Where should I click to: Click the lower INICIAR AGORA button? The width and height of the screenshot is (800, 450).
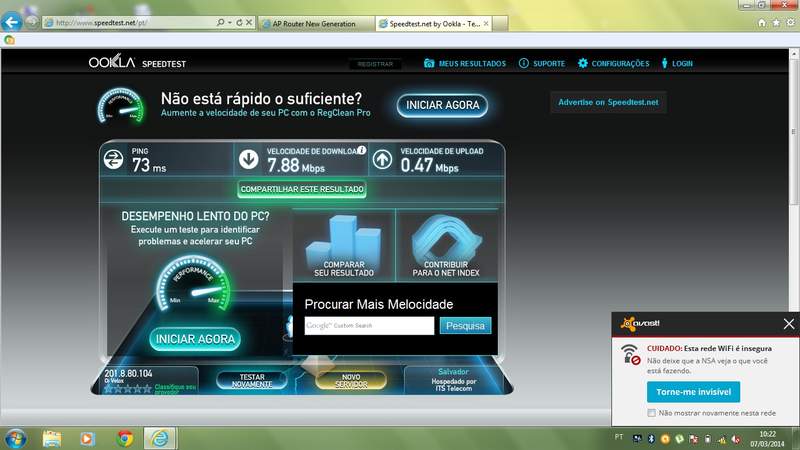click(x=195, y=339)
